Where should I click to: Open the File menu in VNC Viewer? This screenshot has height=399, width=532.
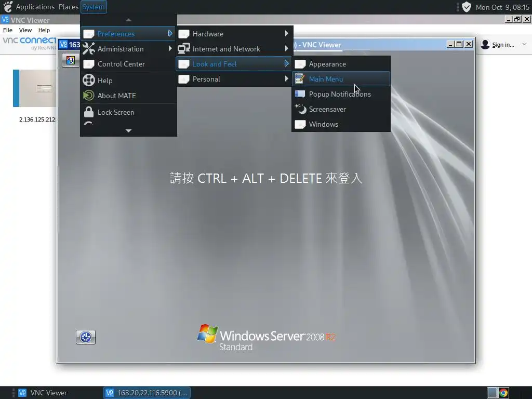pos(8,30)
